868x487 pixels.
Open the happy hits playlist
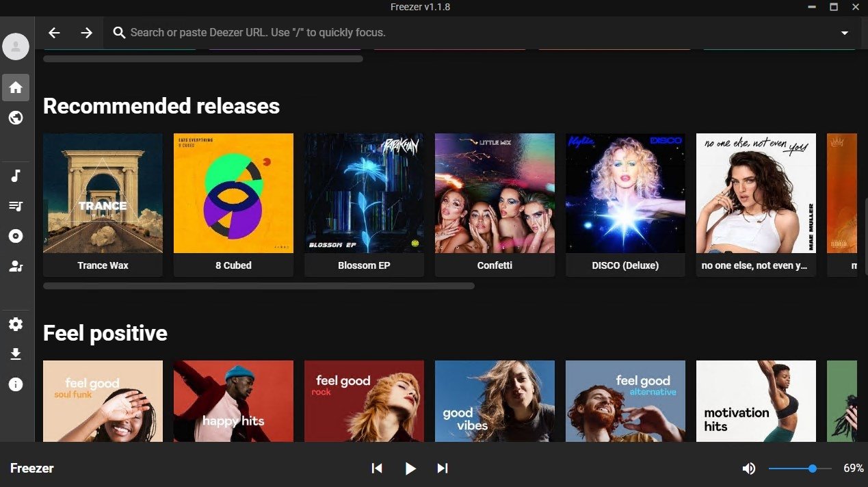pos(233,402)
